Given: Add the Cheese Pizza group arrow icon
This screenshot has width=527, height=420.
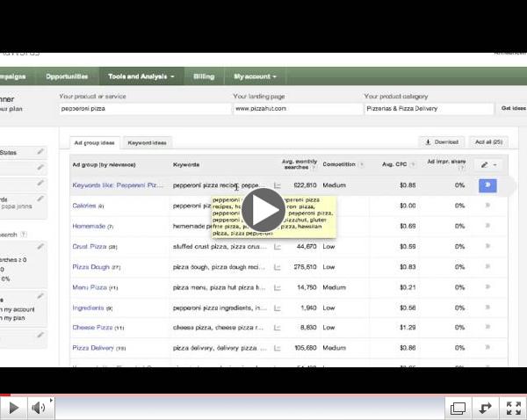Looking at the screenshot, I should [x=487, y=327].
